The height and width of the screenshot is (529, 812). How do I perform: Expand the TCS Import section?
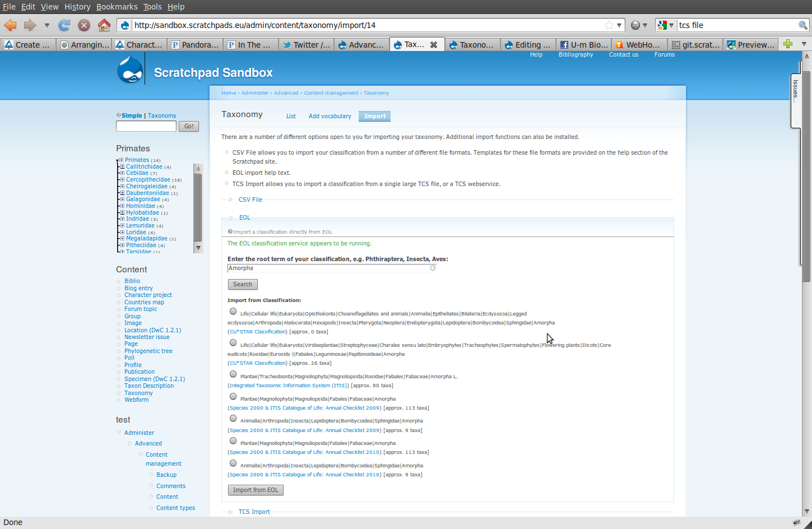[x=254, y=512]
